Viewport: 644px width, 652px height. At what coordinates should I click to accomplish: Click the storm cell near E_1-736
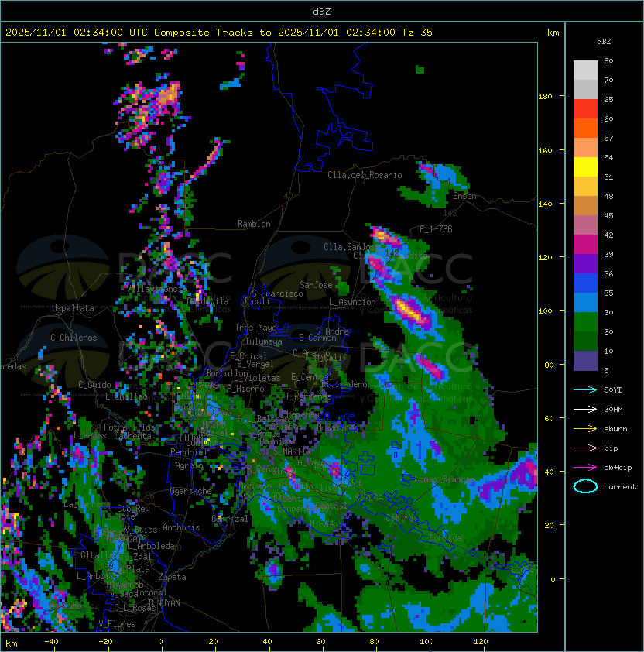(385, 236)
